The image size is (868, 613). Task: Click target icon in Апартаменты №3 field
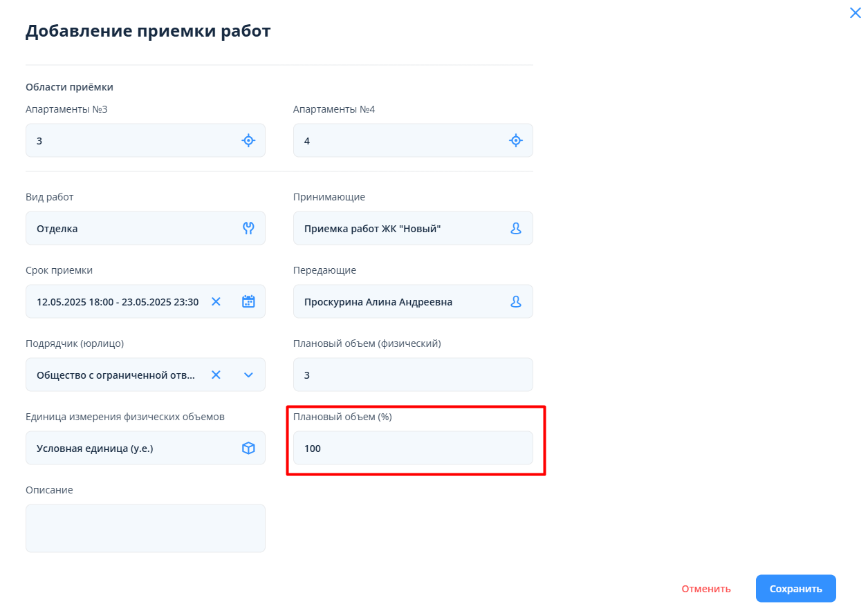pos(248,141)
